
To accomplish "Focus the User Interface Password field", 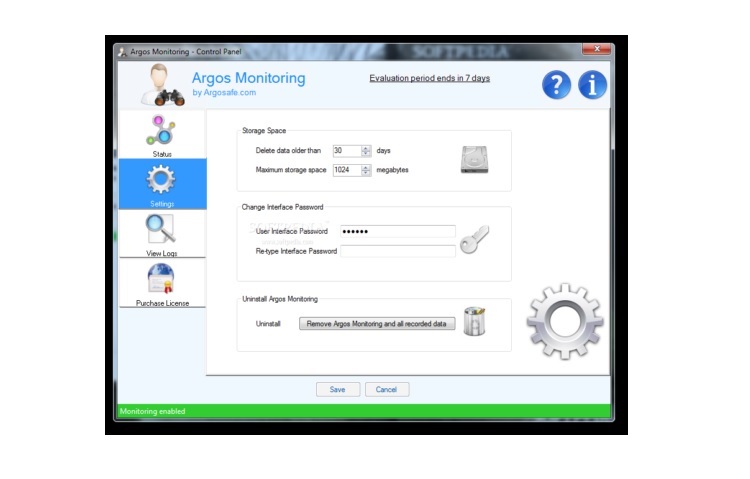I will coord(398,232).
